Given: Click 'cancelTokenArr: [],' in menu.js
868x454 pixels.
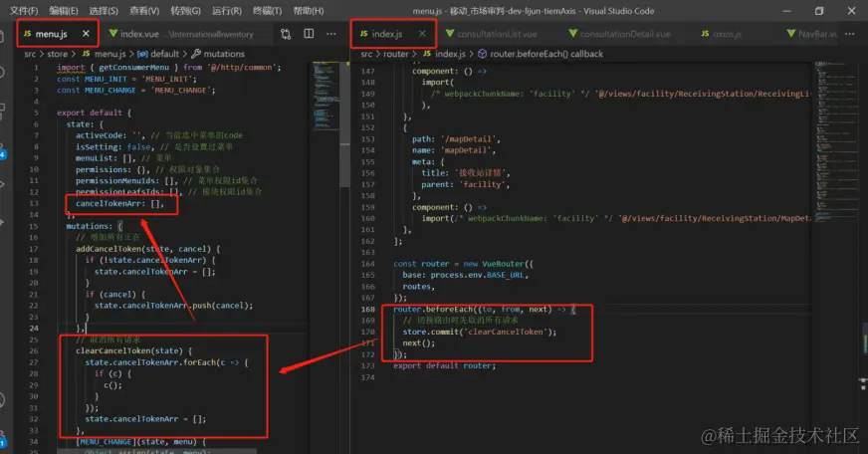Looking at the screenshot, I should point(119,203).
